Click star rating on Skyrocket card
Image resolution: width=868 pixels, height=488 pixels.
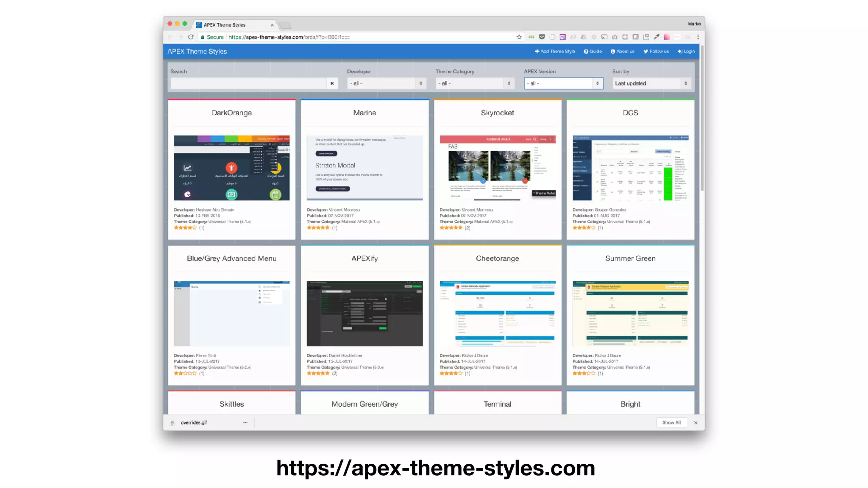[451, 228]
